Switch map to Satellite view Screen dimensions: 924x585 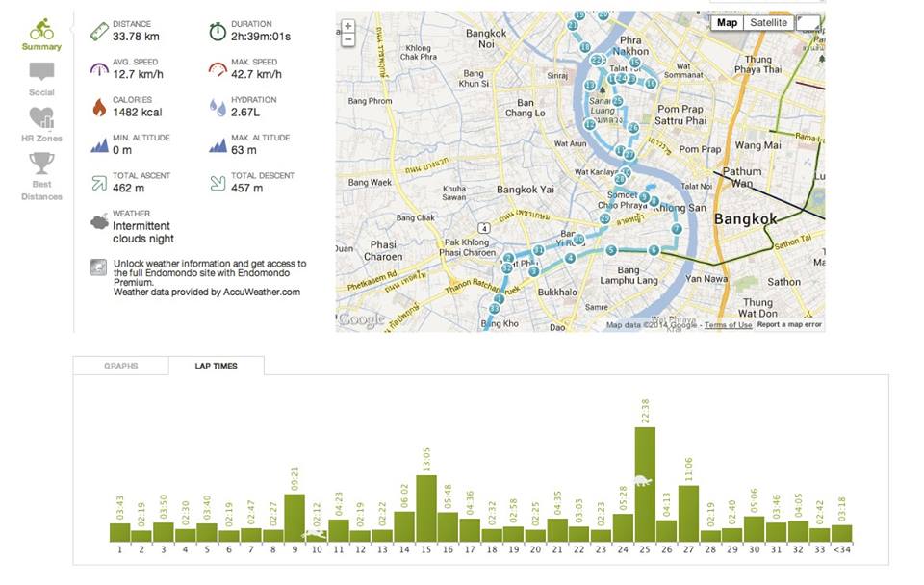point(768,23)
